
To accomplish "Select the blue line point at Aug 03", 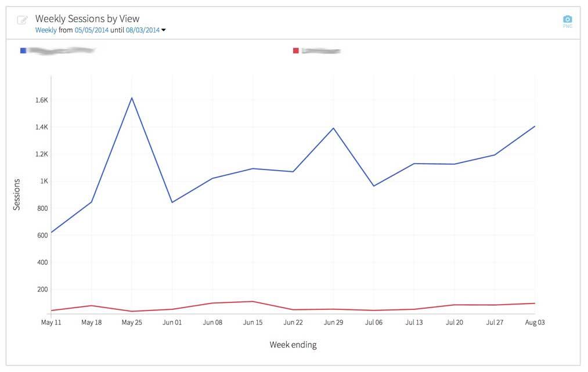I will [535, 126].
